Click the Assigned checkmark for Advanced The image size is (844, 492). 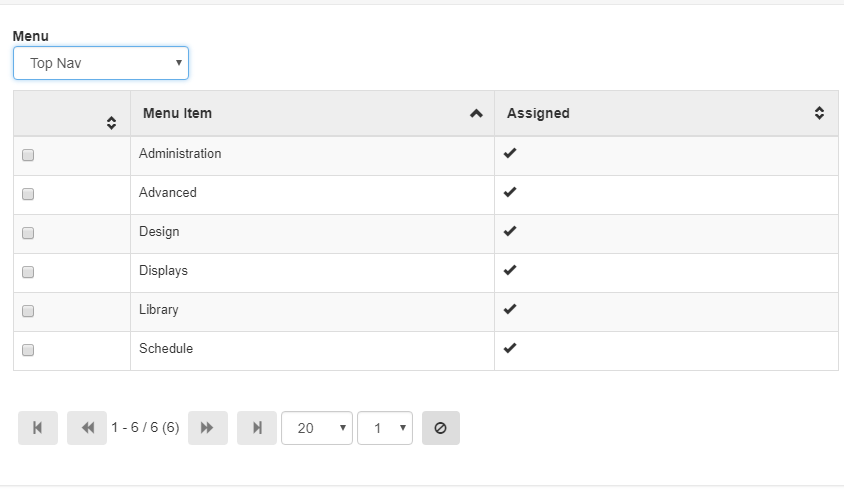pos(510,192)
